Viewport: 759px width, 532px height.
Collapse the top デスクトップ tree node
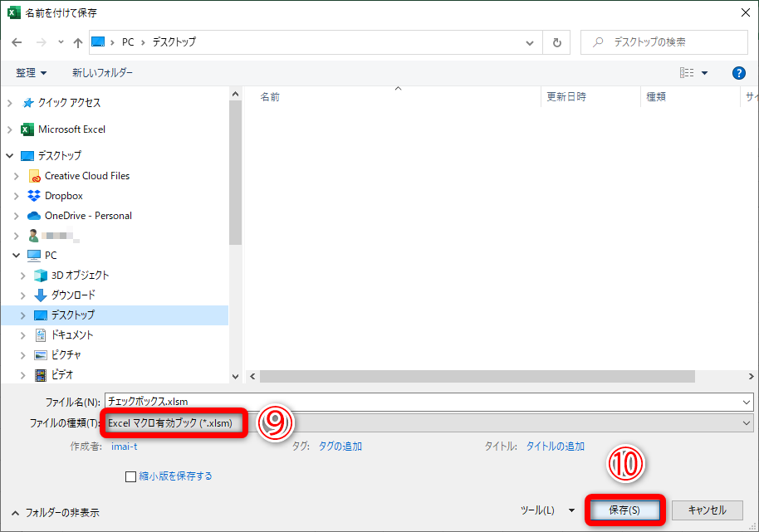10,156
